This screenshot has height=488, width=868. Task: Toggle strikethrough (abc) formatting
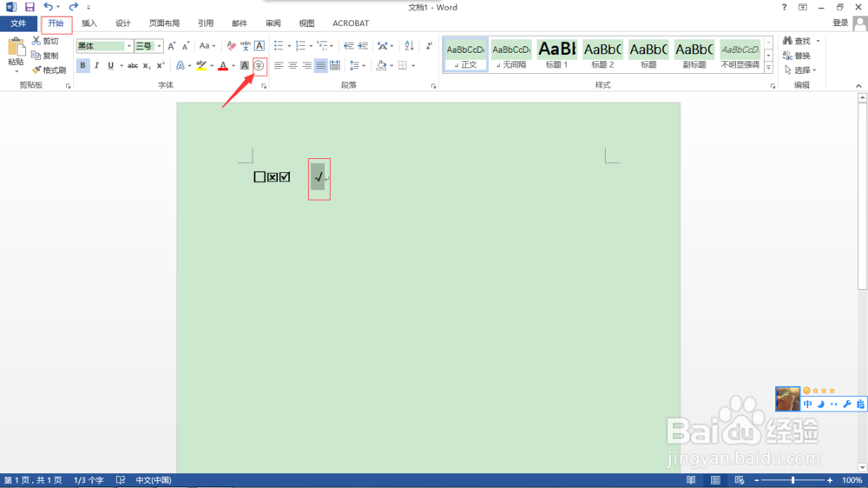(x=133, y=65)
